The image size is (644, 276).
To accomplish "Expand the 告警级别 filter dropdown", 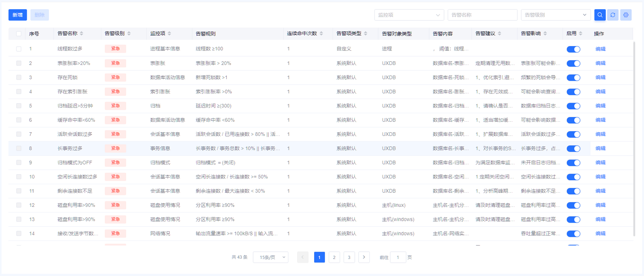I will click(555, 15).
